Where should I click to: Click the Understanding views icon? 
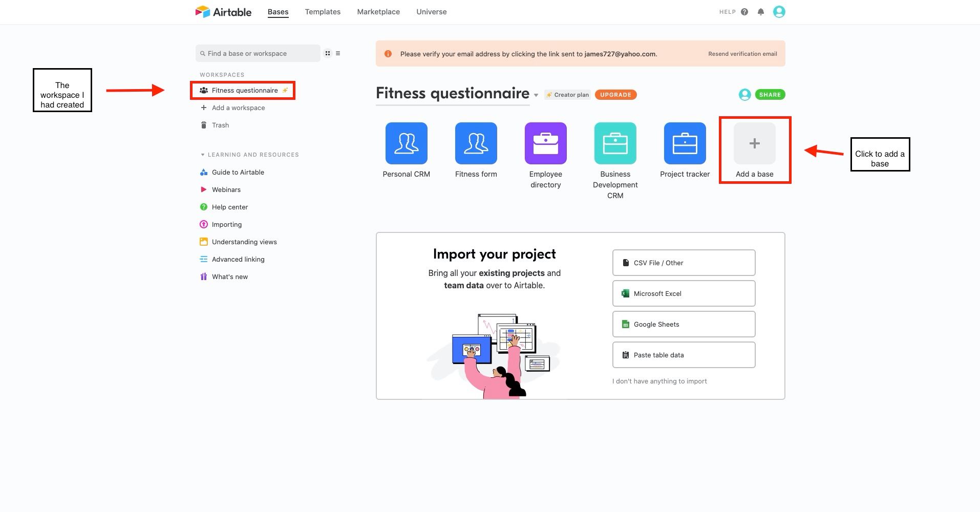[x=203, y=242]
